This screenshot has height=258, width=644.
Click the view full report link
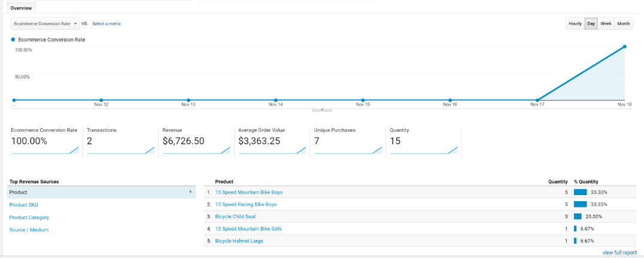pyautogui.click(x=619, y=253)
